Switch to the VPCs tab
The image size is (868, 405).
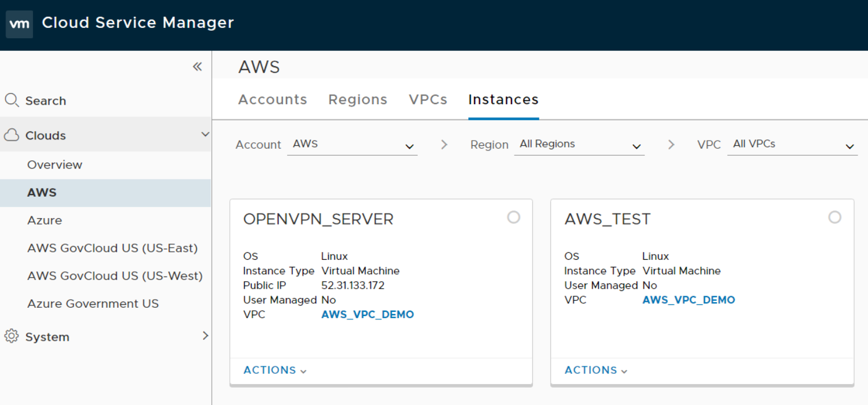428,100
